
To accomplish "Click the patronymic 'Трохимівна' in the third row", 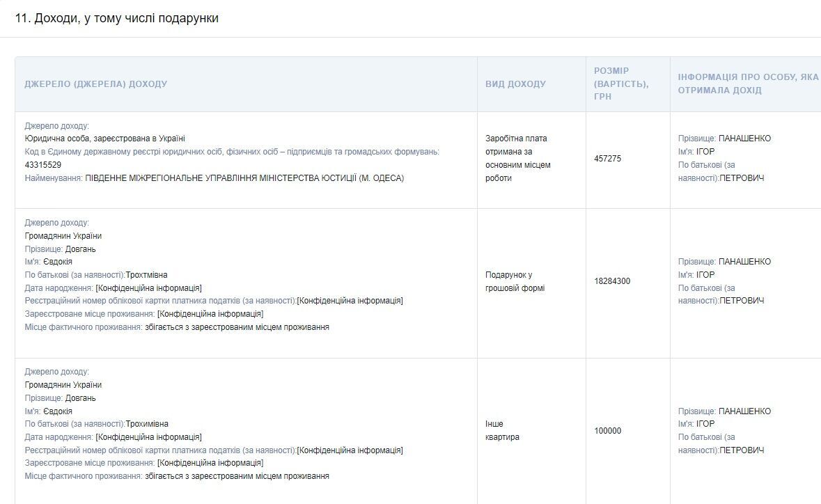I will point(147,424).
